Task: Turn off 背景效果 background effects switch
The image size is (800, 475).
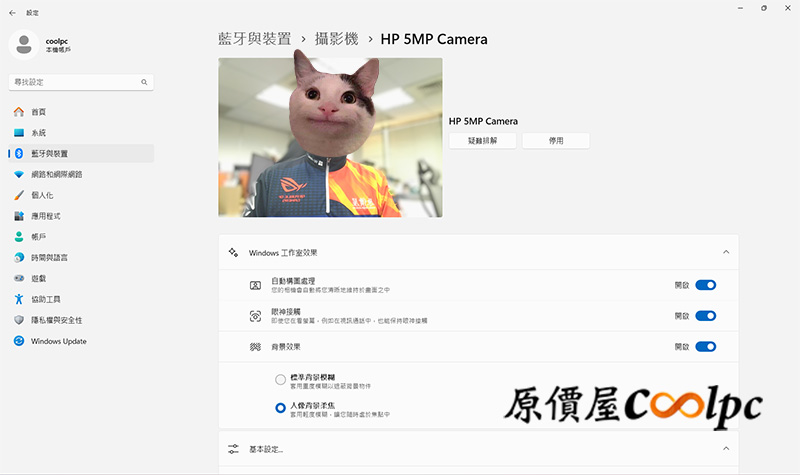Action: [x=706, y=347]
